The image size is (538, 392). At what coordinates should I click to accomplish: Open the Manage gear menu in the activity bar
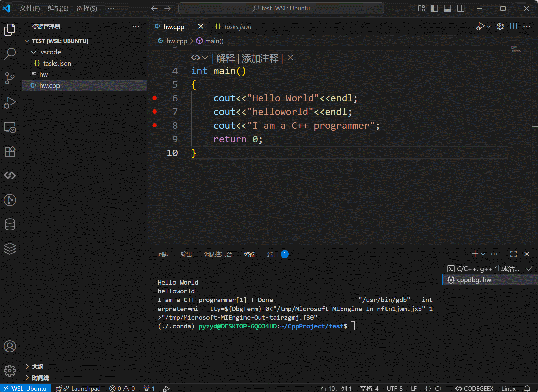10,371
